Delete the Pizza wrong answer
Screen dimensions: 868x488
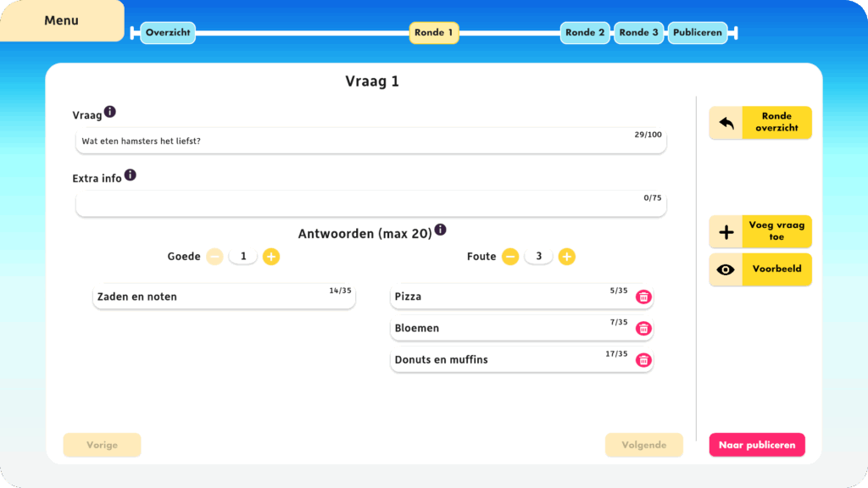coord(643,297)
